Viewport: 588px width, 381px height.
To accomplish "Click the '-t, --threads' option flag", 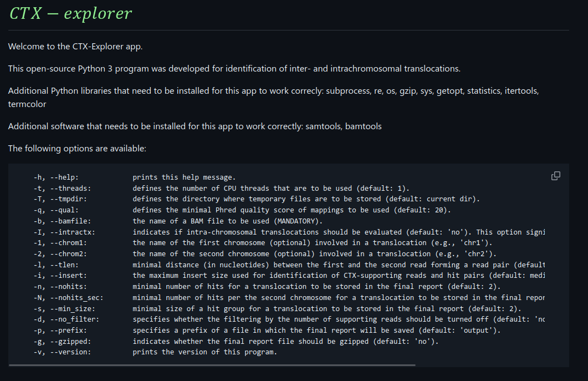I will click(62, 189).
